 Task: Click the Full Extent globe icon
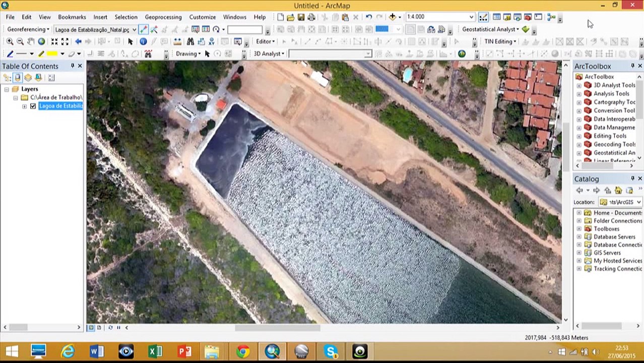tap(41, 41)
